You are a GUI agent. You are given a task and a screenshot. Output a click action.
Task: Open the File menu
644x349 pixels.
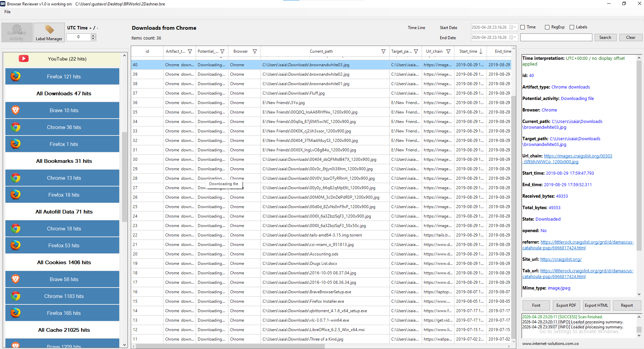click(7, 12)
